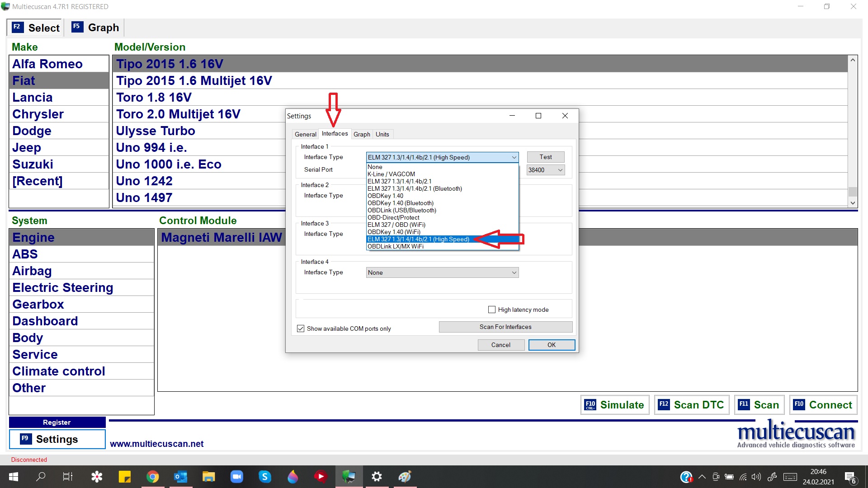
Task: Click the F9 Settings button icon
Action: point(26,439)
